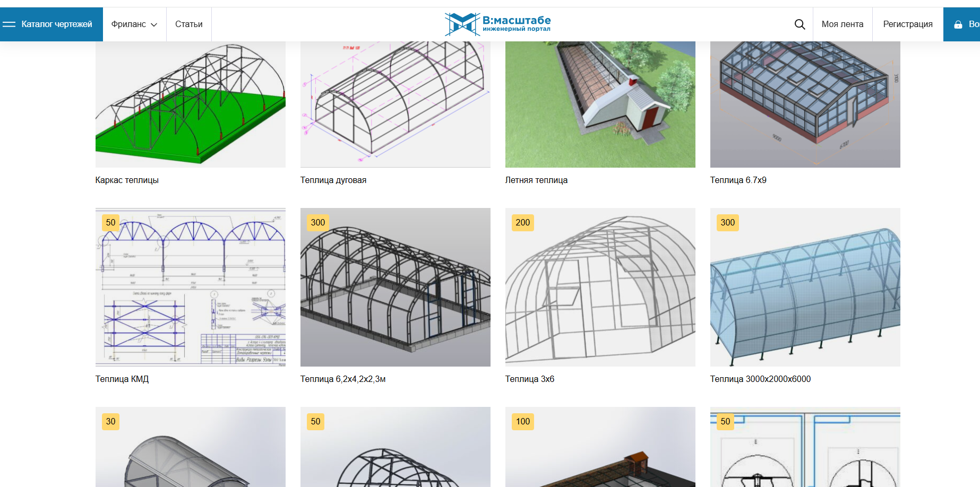Click the 300 price badge on Теплица 6,2х4,2х2,3м
The width and height of the screenshot is (980, 487).
(x=317, y=223)
